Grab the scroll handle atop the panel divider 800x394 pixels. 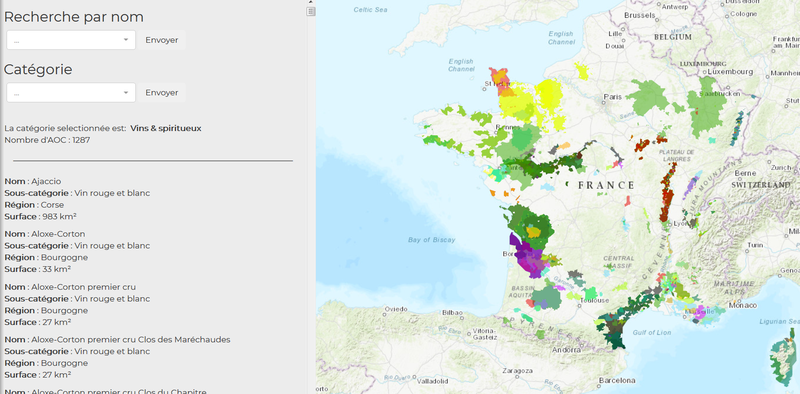311,11
